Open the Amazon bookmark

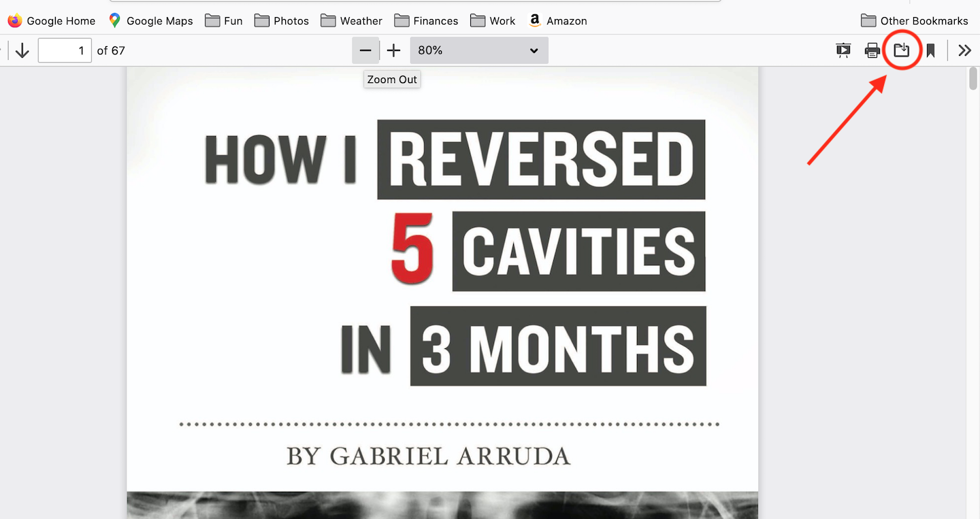point(557,20)
